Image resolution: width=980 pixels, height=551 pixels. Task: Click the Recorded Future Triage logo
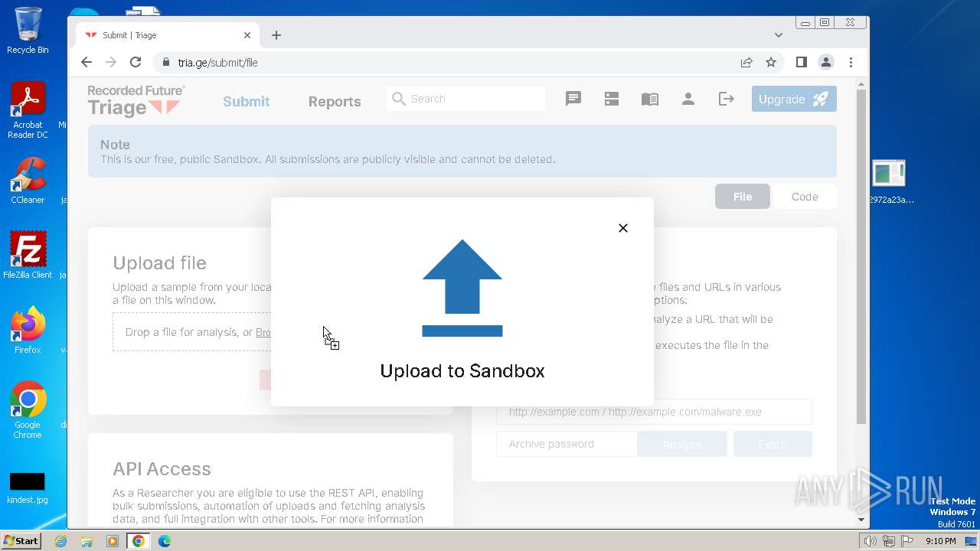point(136,100)
